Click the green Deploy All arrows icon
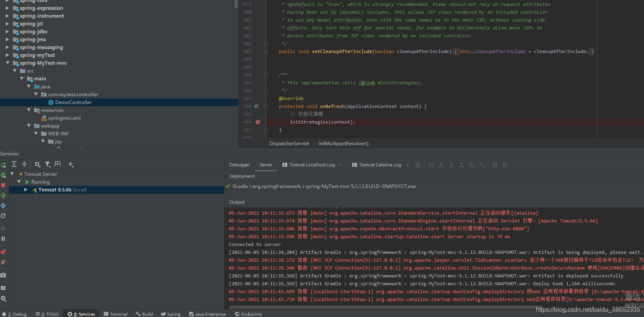The image size is (644, 317). click(3, 195)
